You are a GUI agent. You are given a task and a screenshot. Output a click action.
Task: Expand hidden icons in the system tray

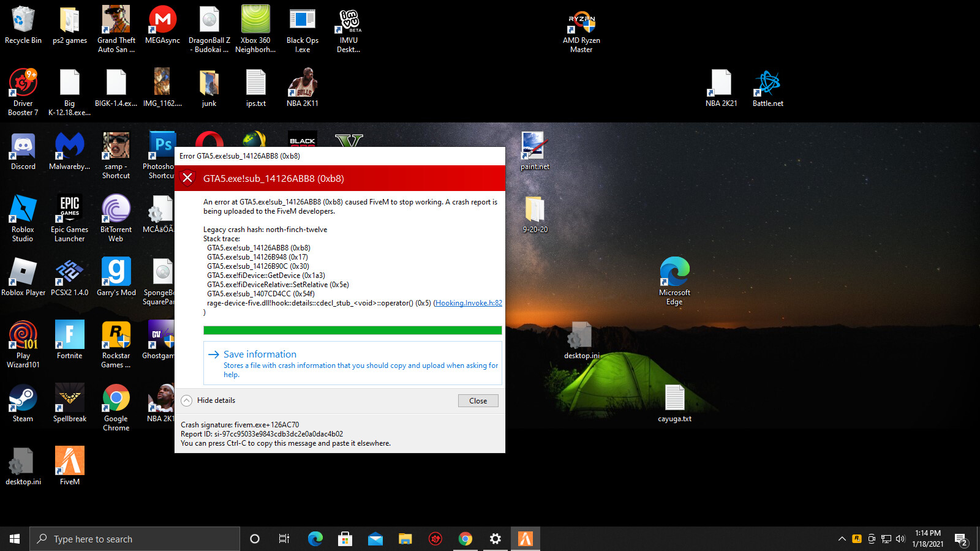[842, 539]
